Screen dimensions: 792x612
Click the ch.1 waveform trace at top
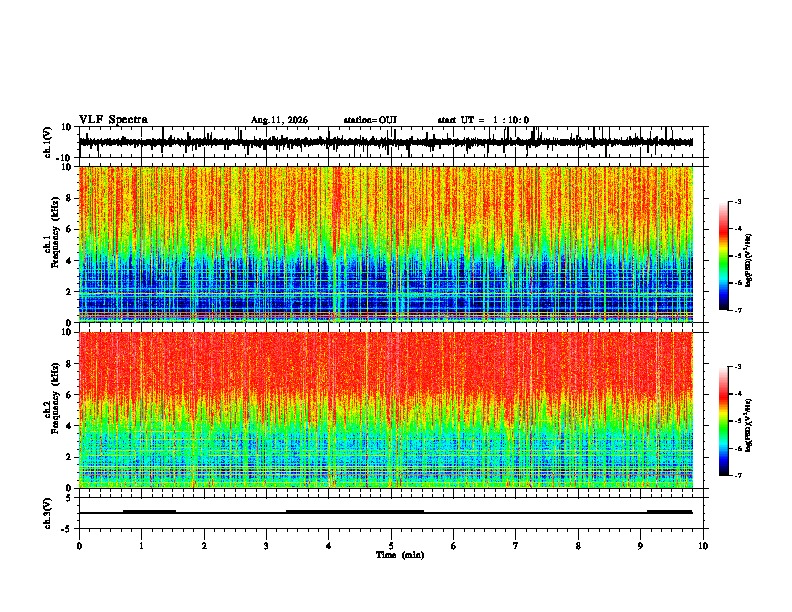click(x=386, y=142)
